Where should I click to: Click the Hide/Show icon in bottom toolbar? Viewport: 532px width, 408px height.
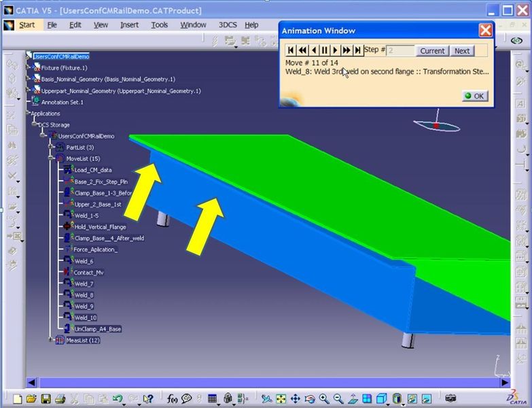click(x=412, y=398)
